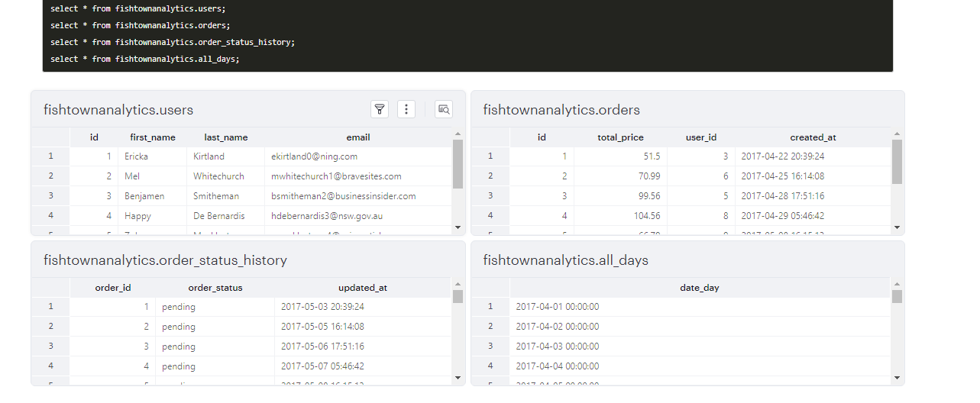The height and width of the screenshot is (403, 980).
Task: Select created_at cell 2017-04-25 16:14:08
Action: (813, 176)
